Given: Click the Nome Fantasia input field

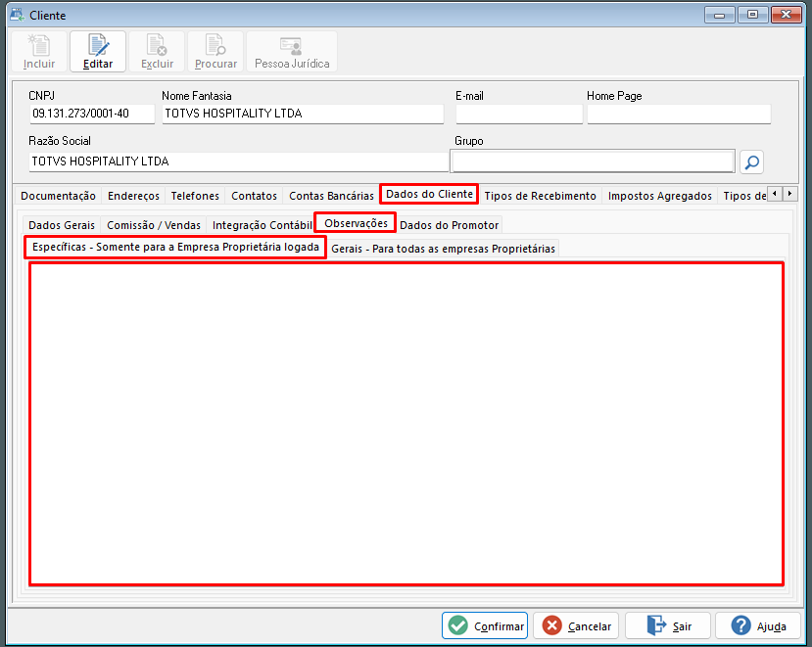Looking at the screenshot, I should (x=303, y=114).
